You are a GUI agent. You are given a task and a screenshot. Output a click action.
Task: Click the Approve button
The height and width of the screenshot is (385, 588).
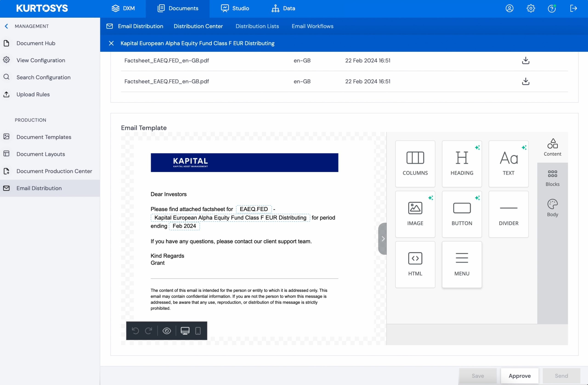point(520,376)
